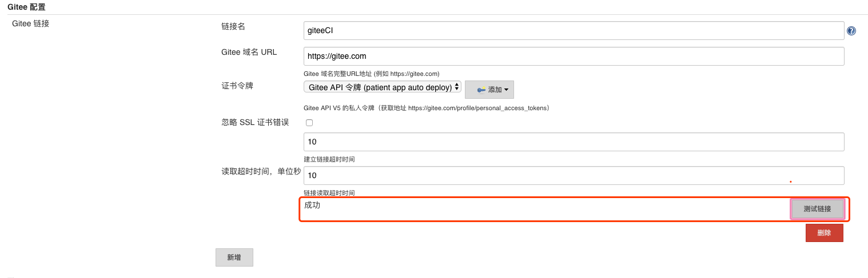Expand the 添加 button dropdown arrow
868x278 pixels.
506,90
